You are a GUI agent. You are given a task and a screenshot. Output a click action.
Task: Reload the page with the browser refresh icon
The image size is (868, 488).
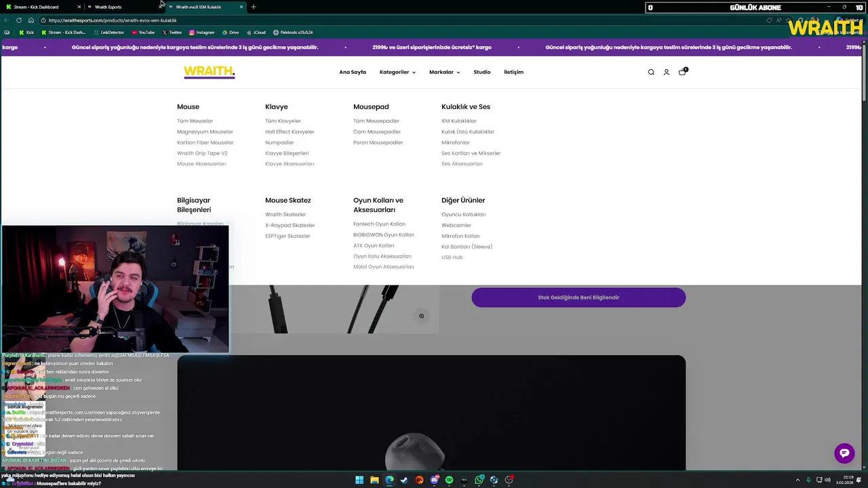pyautogui.click(x=19, y=20)
